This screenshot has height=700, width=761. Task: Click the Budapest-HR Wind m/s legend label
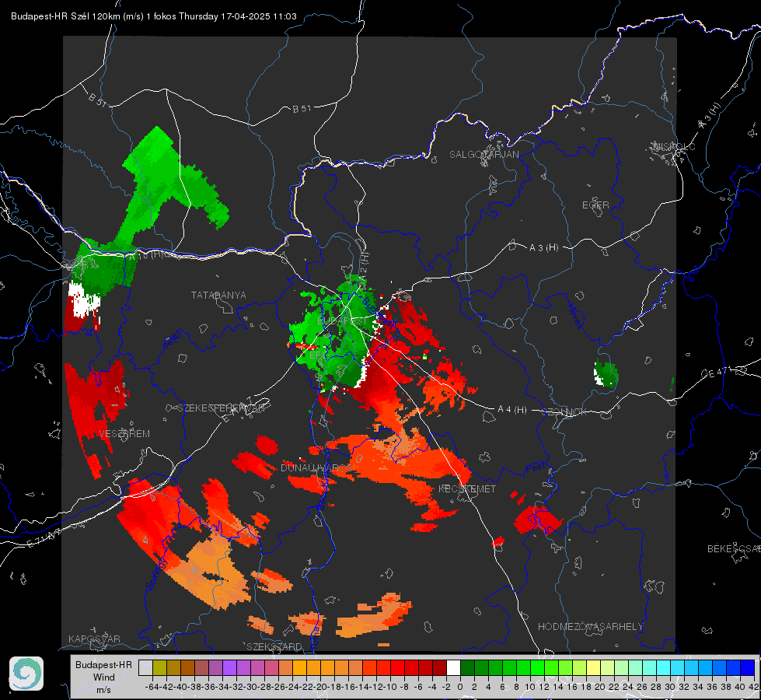pos(104,677)
